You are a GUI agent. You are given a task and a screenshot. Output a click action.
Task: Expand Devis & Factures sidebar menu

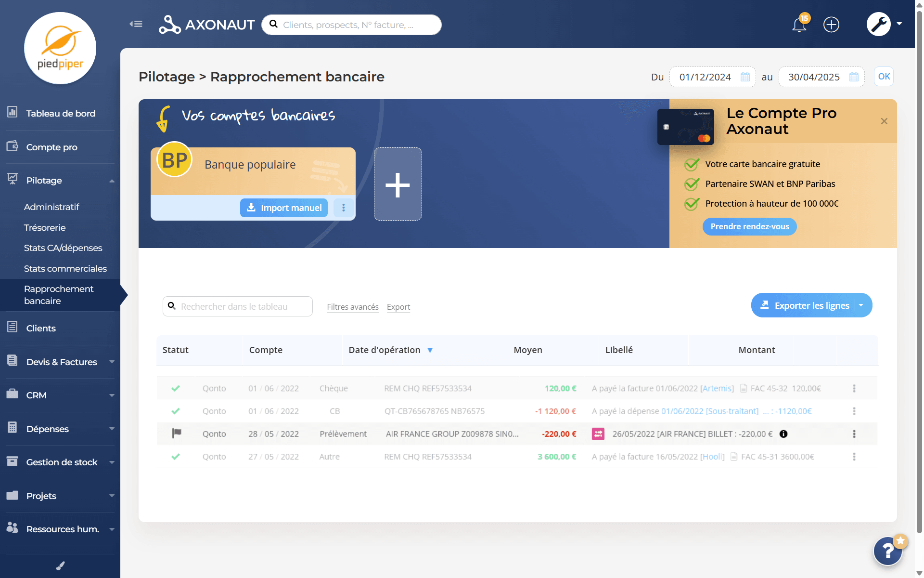click(x=61, y=362)
